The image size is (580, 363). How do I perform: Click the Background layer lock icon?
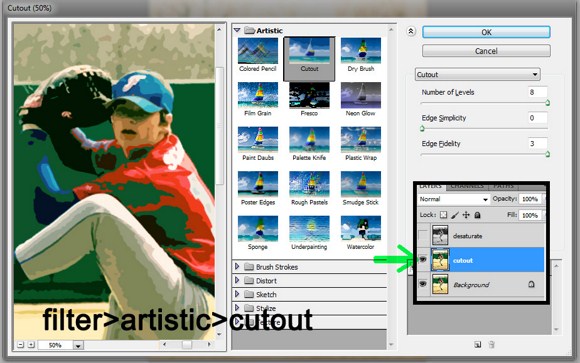click(531, 284)
